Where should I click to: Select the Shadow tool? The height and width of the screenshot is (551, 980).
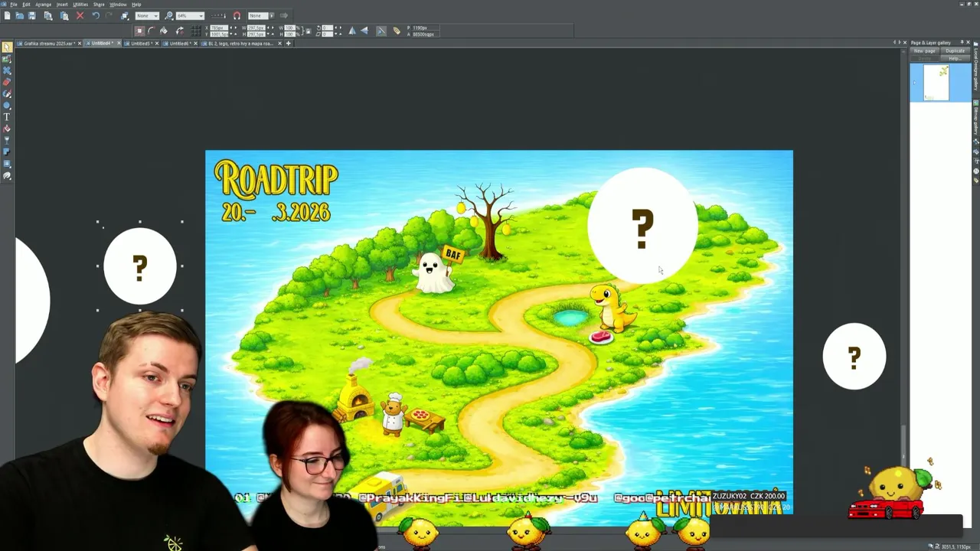click(7, 152)
